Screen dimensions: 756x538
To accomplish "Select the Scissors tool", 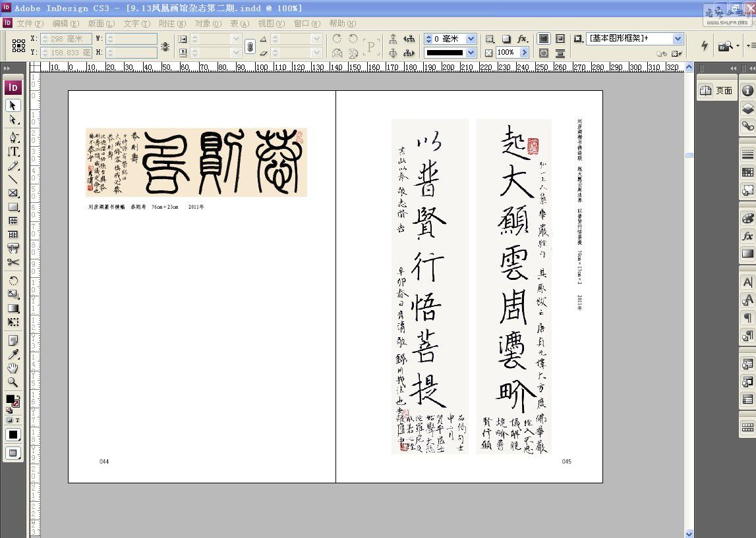I will pos(13,263).
